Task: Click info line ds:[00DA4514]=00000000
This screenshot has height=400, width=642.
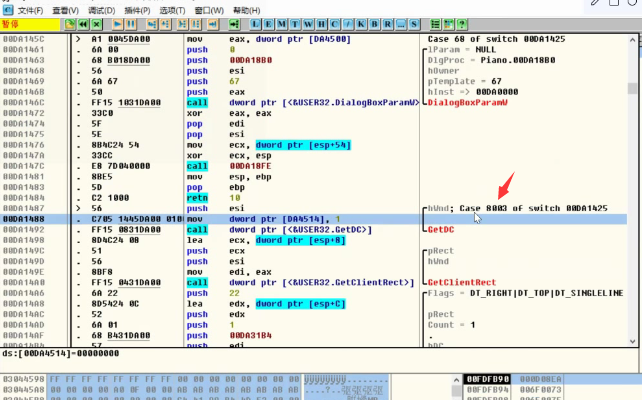Action: tap(61, 353)
